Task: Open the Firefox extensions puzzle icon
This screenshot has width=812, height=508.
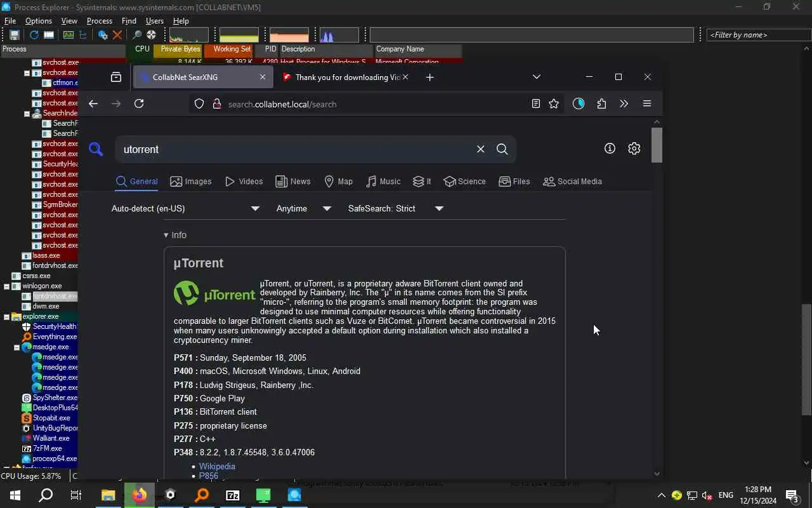Action: (601, 104)
